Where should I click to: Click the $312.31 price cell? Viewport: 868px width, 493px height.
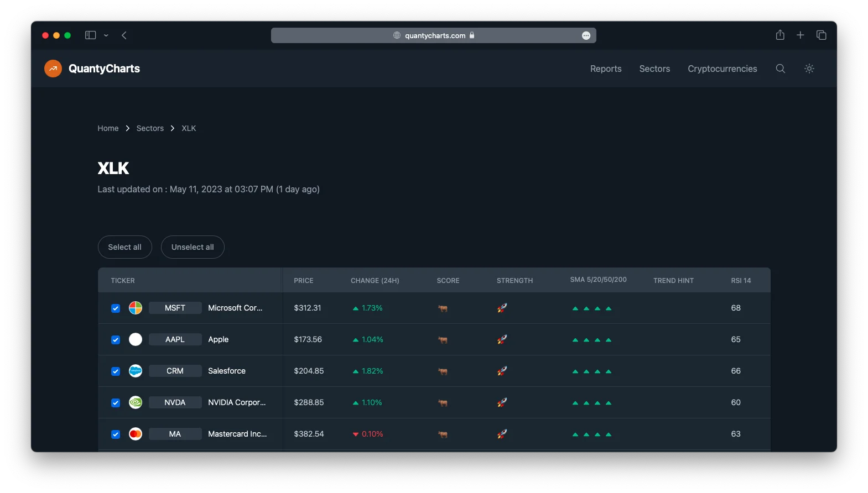[x=308, y=308]
